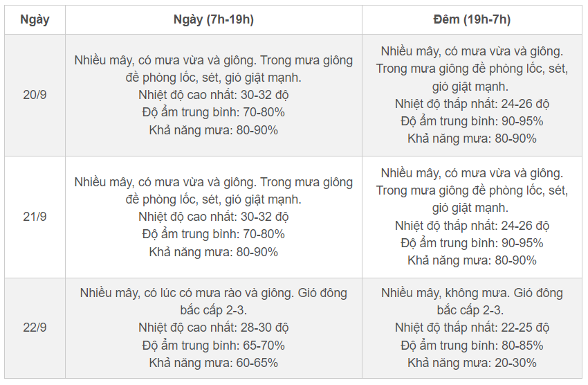The image size is (588, 385).
Task: Select the 21/9 date cell
Action: [x=35, y=217]
